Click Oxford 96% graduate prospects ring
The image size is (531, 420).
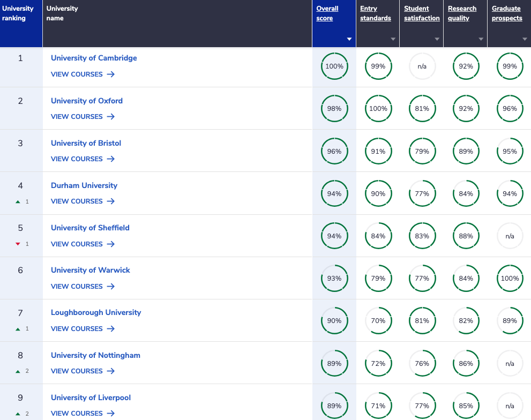point(510,108)
